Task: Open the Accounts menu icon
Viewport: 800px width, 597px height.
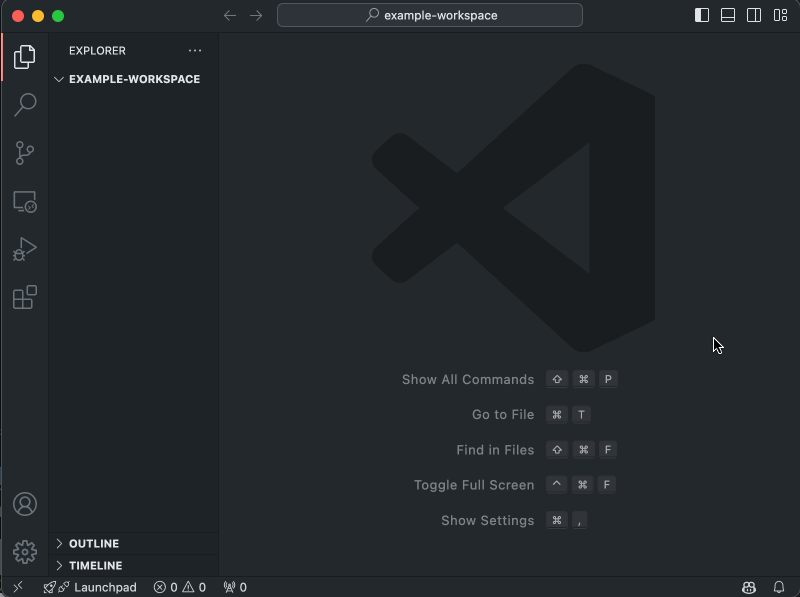Action: (x=24, y=504)
